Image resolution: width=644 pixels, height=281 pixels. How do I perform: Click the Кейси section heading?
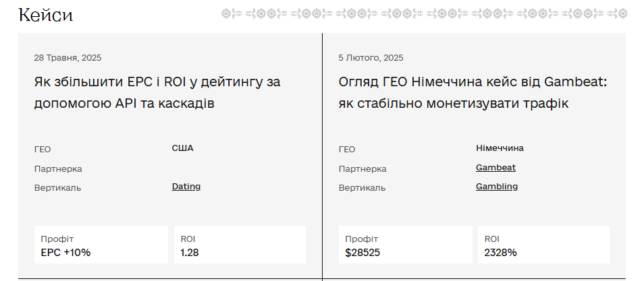pyautogui.click(x=46, y=15)
